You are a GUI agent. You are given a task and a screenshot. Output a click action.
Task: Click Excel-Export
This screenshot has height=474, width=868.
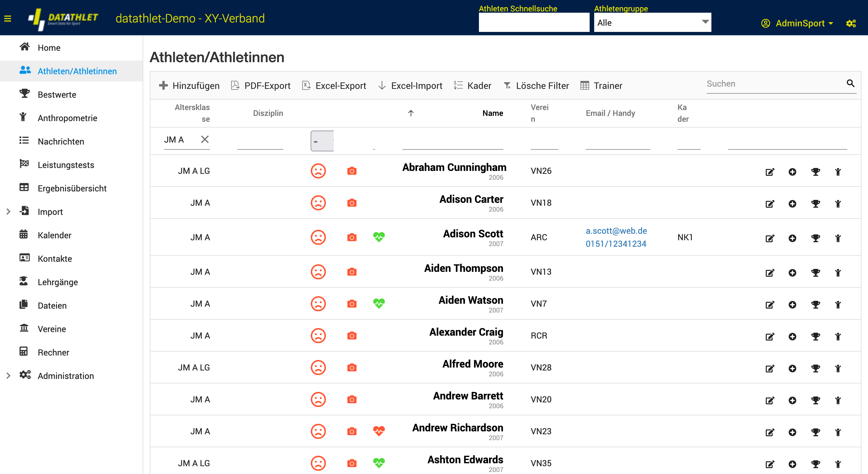pyautogui.click(x=334, y=86)
